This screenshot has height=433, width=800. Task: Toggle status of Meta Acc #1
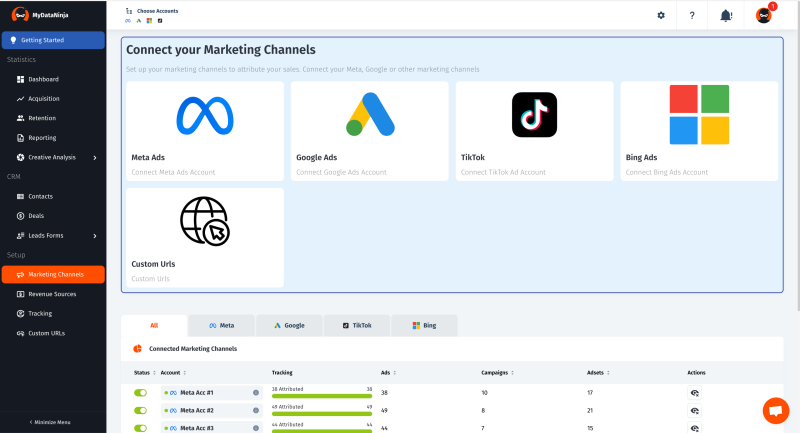pyautogui.click(x=140, y=393)
